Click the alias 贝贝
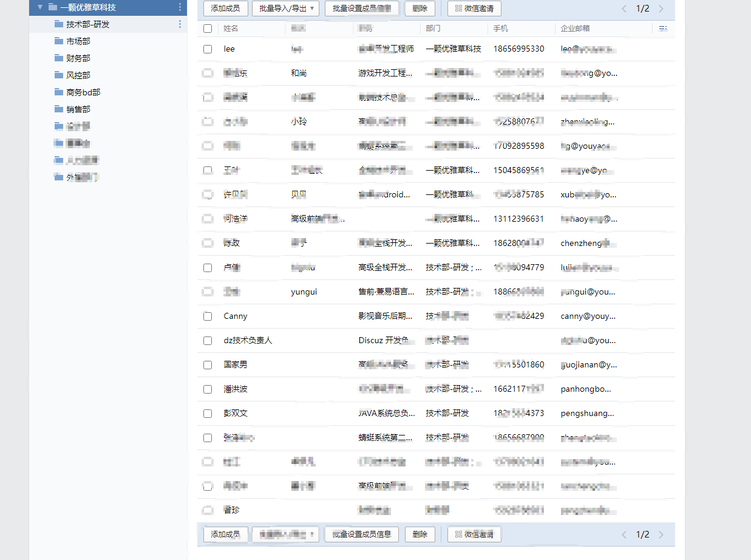Viewport: 751px width, 560px height. click(299, 194)
